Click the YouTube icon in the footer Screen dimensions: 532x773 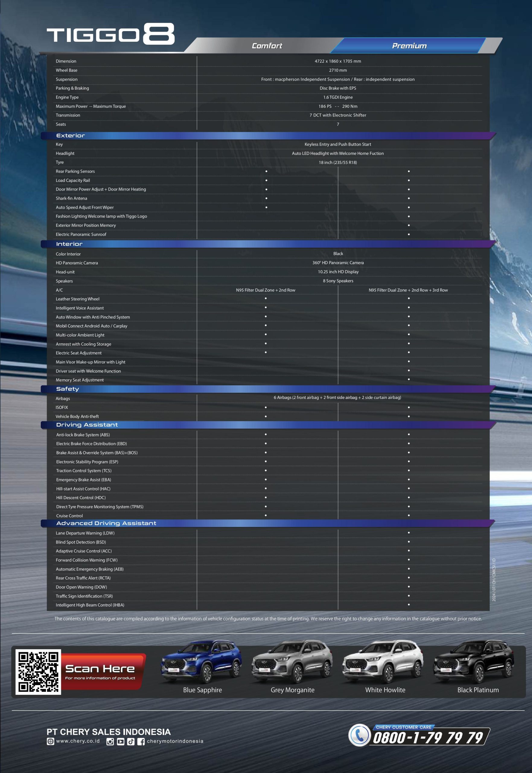(121, 742)
